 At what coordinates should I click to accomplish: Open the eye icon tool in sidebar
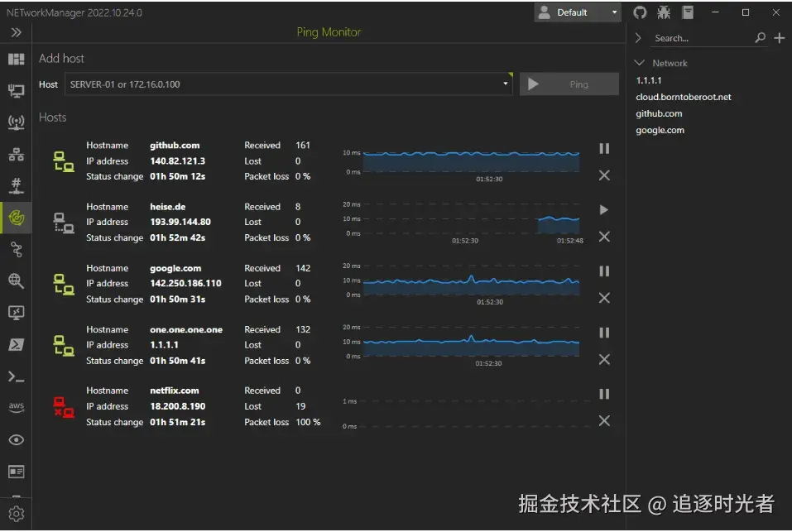point(17,439)
